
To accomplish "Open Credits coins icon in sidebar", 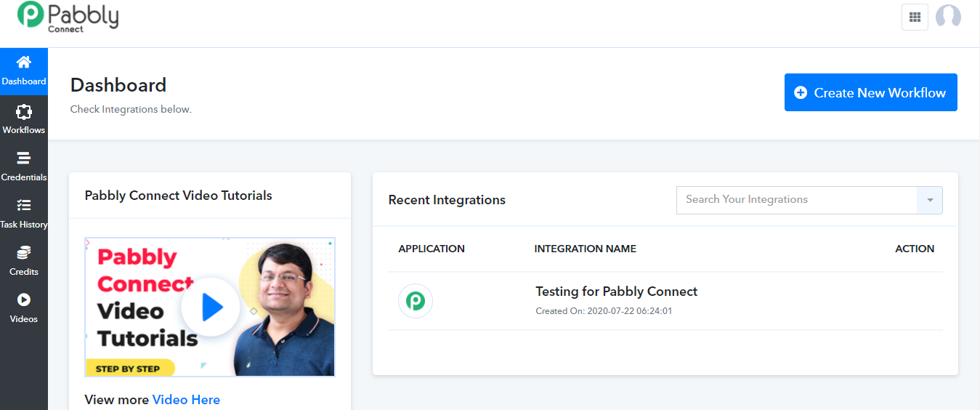I will pos(24,253).
